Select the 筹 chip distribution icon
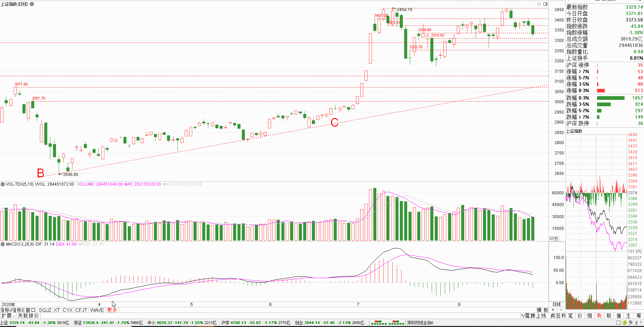 click(x=639, y=316)
